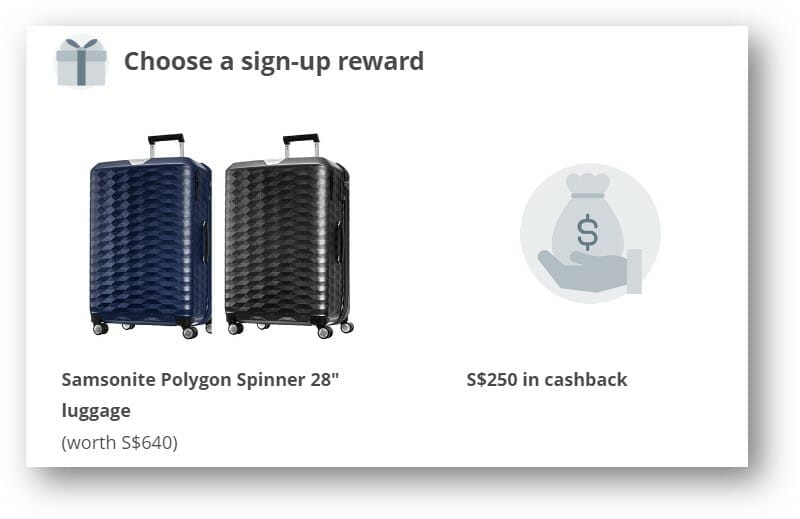Pick the S$250 in cashback label
Image resolution: width=800 pixels, height=519 pixels.
click(x=546, y=380)
